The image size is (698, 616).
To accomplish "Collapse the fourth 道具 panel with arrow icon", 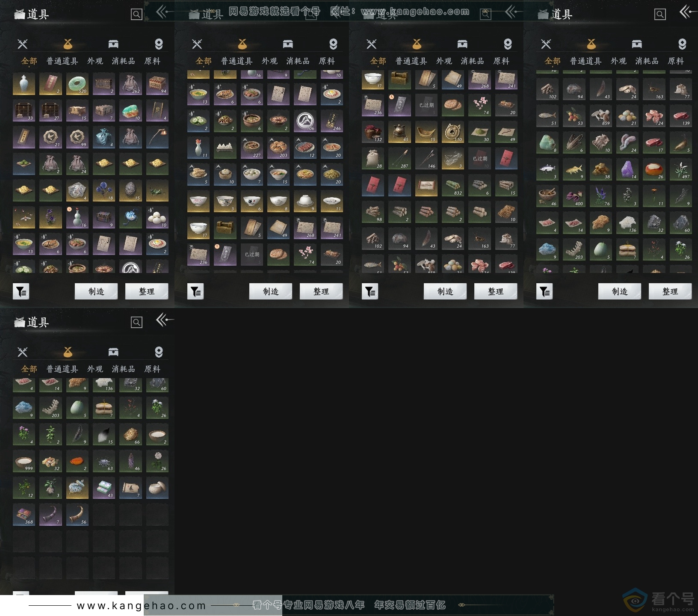I will point(688,12).
